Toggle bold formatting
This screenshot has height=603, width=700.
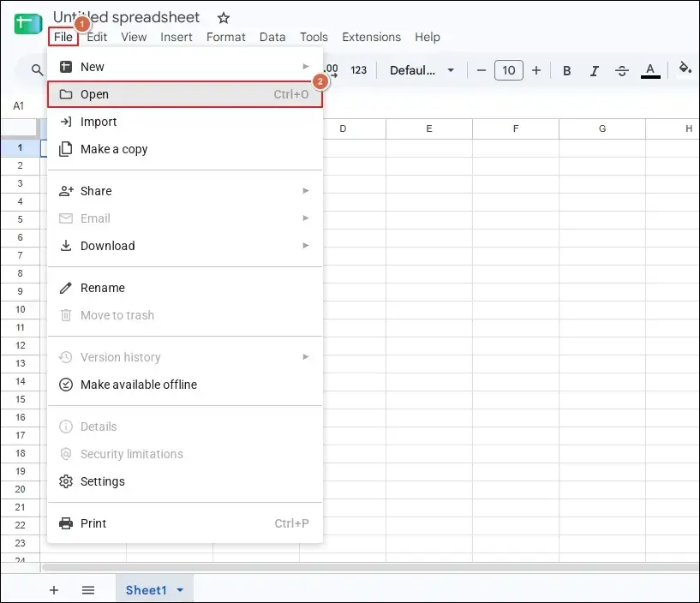click(566, 70)
